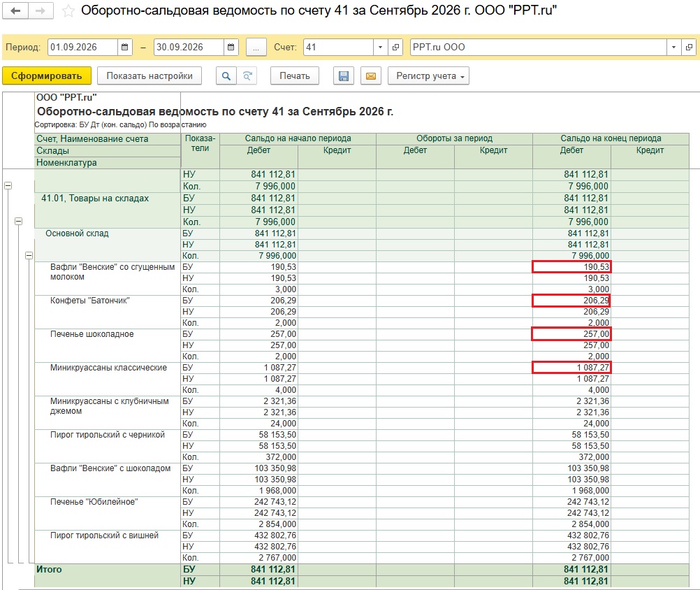This screenshot has width=700, height=590.
Task: Click the account number field 41
Action: (338, 47)
